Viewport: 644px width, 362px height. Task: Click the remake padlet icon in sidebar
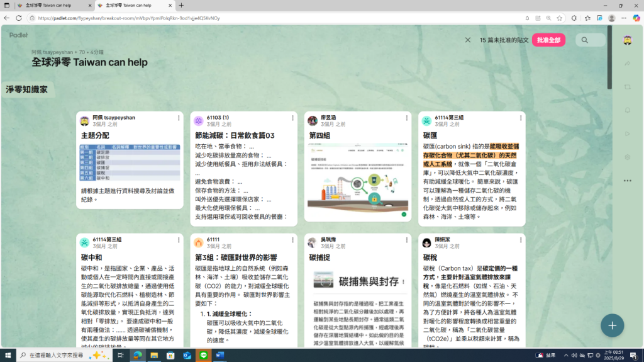(x=627, y=87)
